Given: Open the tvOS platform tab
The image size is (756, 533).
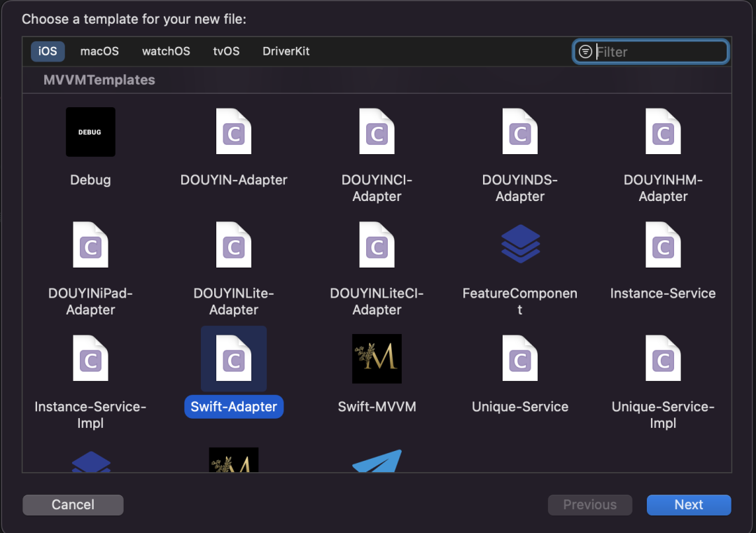Looking at the screenshot, I should [x=226, y=51].
